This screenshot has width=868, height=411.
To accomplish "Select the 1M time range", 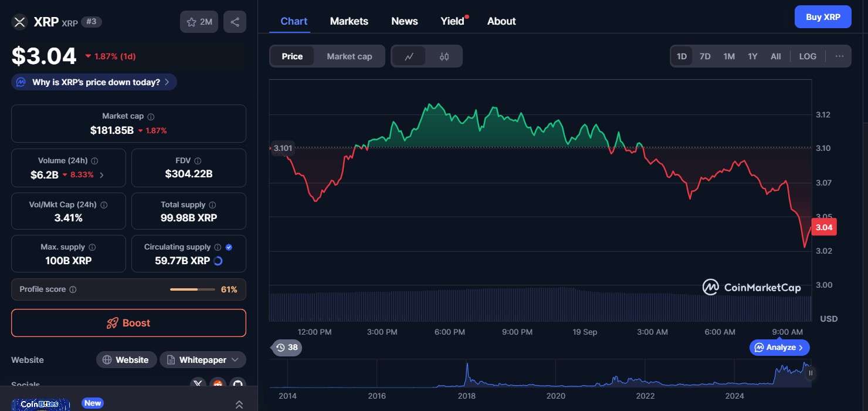I will pos(729,56).
